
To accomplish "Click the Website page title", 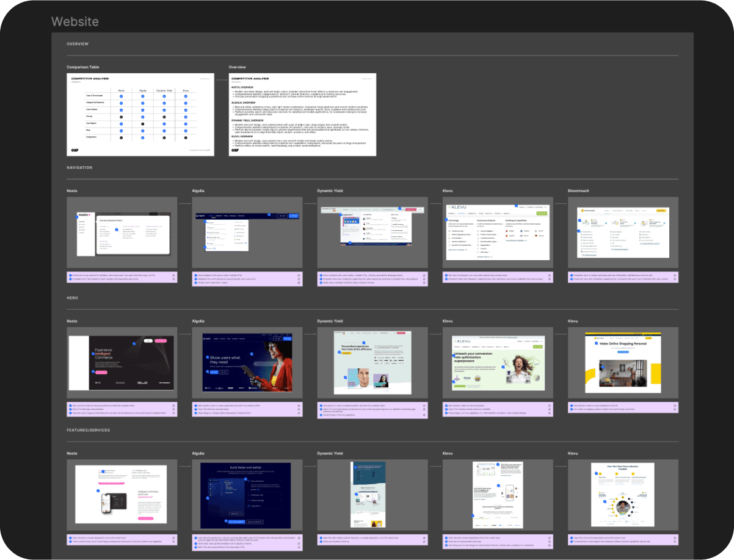I will [75, 21].
